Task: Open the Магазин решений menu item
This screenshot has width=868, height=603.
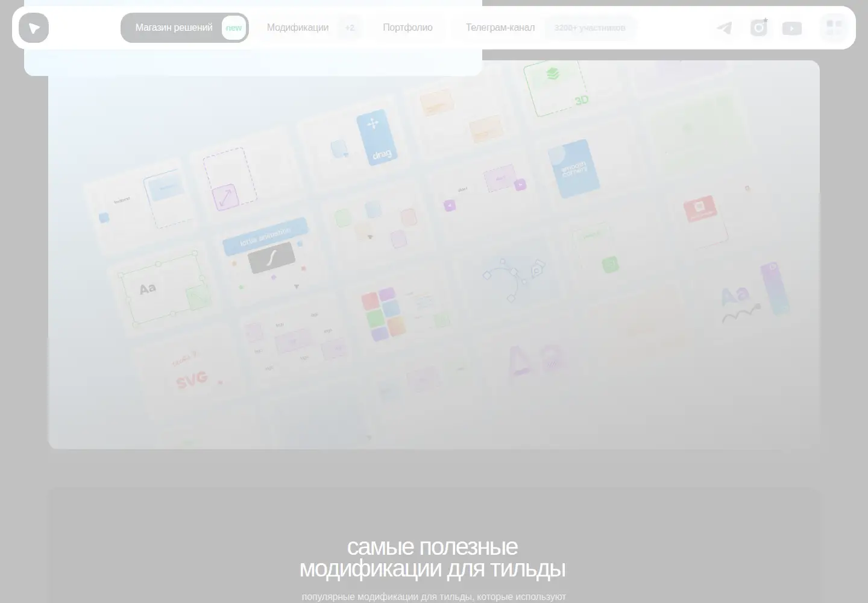Action: pyautogui.click(x=184, y=28)
